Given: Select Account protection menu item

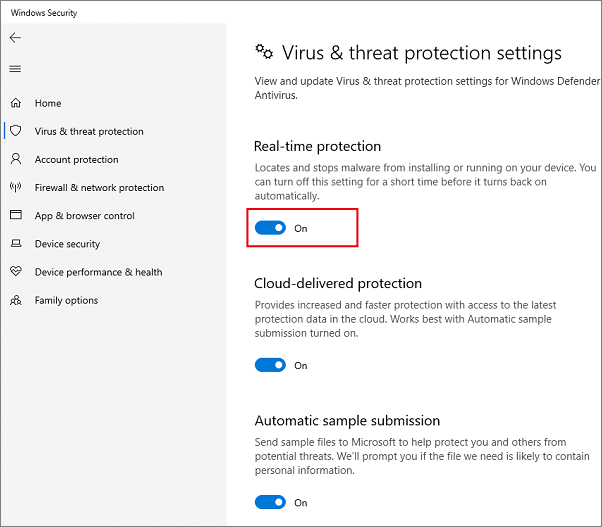Looking at the screenshot, I should coord(76,160).
